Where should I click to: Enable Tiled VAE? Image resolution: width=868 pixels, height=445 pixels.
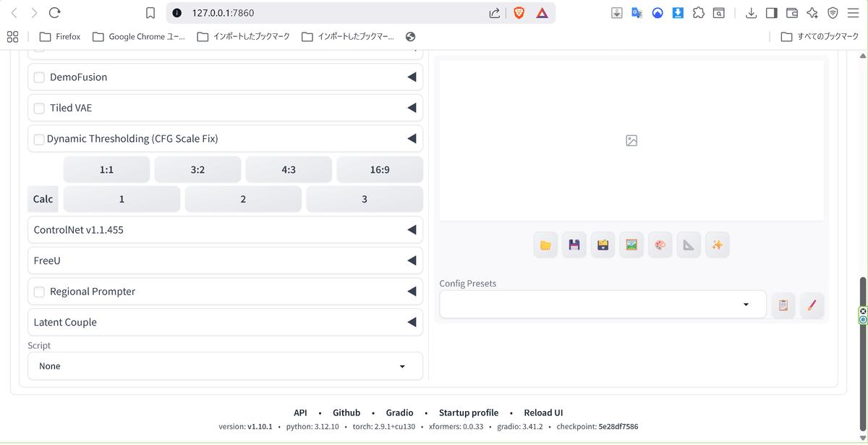pos(39,107)
